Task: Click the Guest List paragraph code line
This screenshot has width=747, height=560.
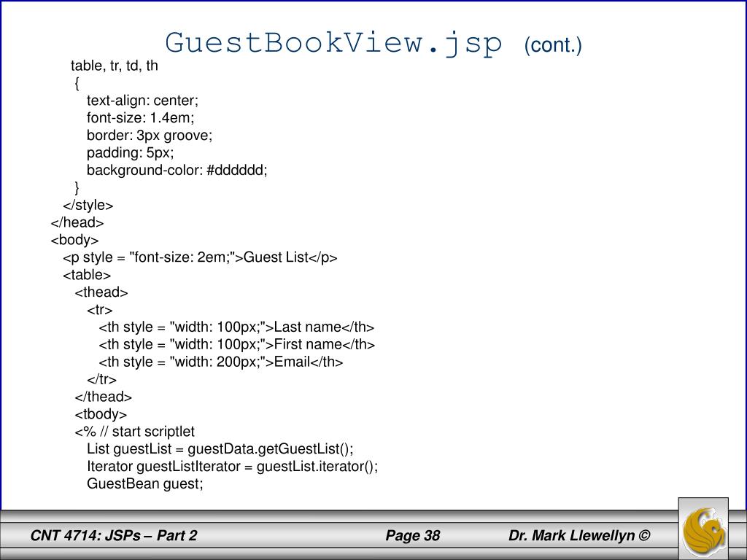Action: pyautogui.click(x=200, y=257)
